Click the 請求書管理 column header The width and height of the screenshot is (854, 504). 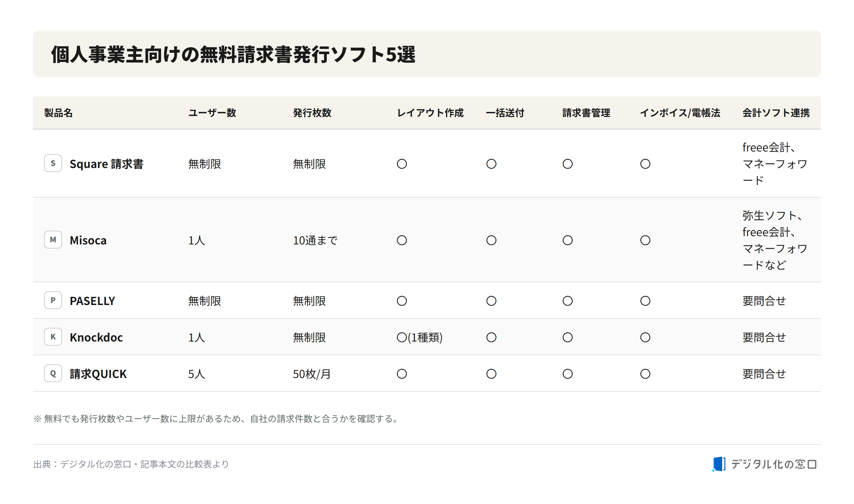pyautogui.click(x=586, y=113)
